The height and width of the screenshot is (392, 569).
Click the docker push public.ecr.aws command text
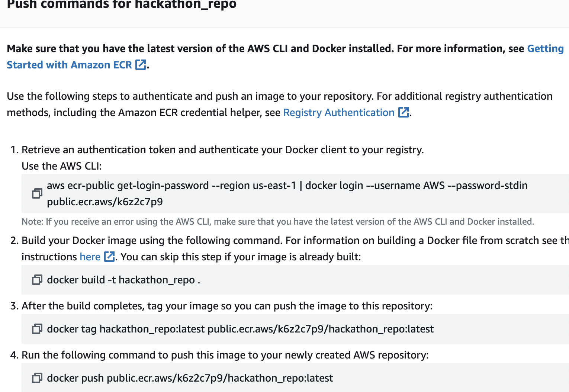190,378
